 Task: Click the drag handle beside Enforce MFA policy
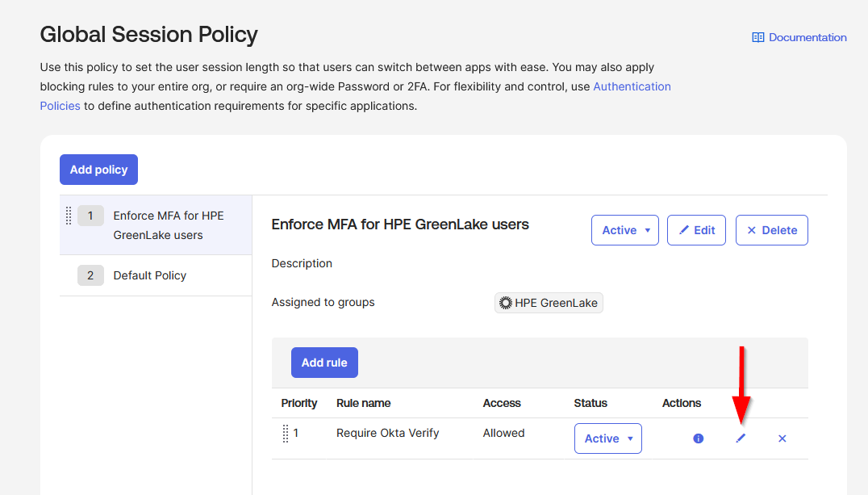coord(69,216)
